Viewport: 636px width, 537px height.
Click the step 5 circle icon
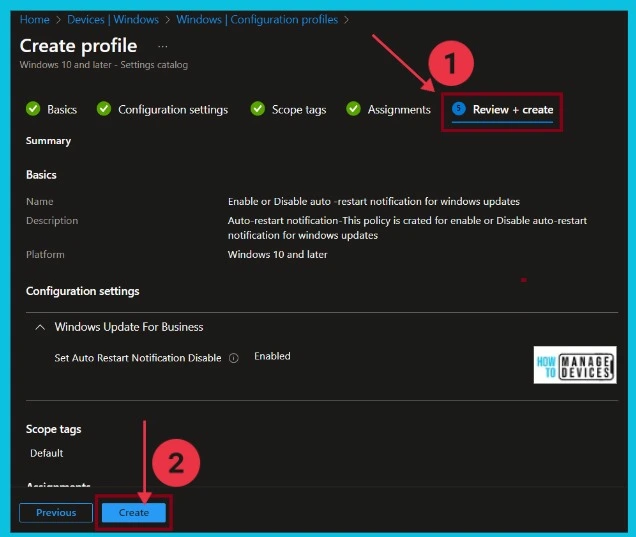point(459,108)
